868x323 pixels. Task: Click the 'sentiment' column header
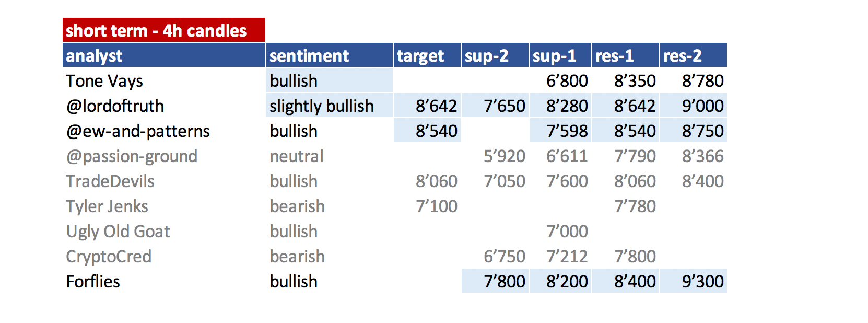[x=330, y=55]
